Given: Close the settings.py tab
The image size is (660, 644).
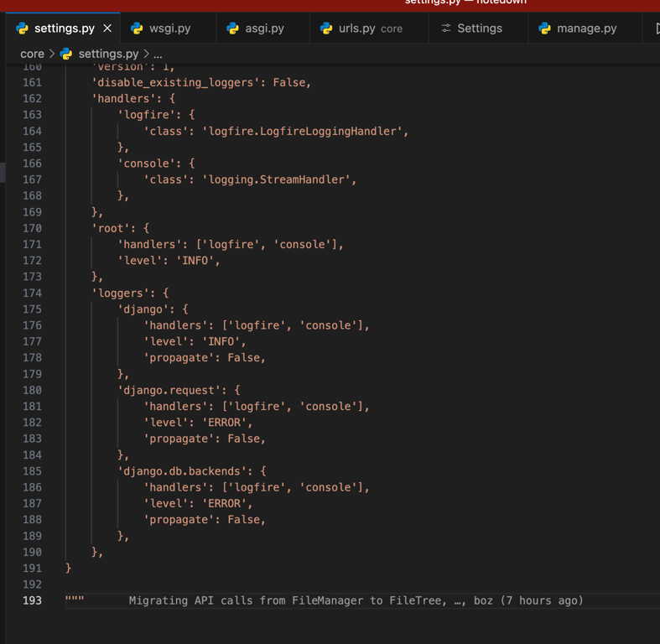Looking at the screenshot, I should 107,29.
